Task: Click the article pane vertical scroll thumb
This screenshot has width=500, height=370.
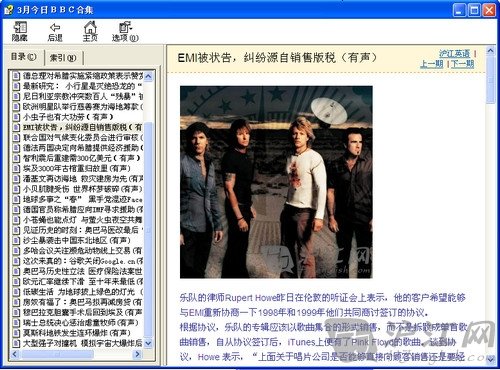Action: coord(491,80)
